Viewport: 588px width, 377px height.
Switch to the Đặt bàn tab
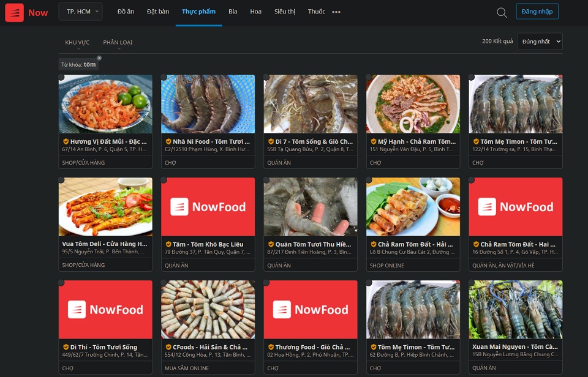point(158,12)
